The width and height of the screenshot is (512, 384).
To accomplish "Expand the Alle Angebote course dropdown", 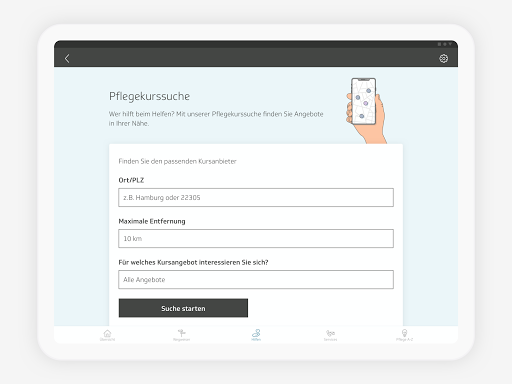I will pyautogui.click(x=256, y=279).
